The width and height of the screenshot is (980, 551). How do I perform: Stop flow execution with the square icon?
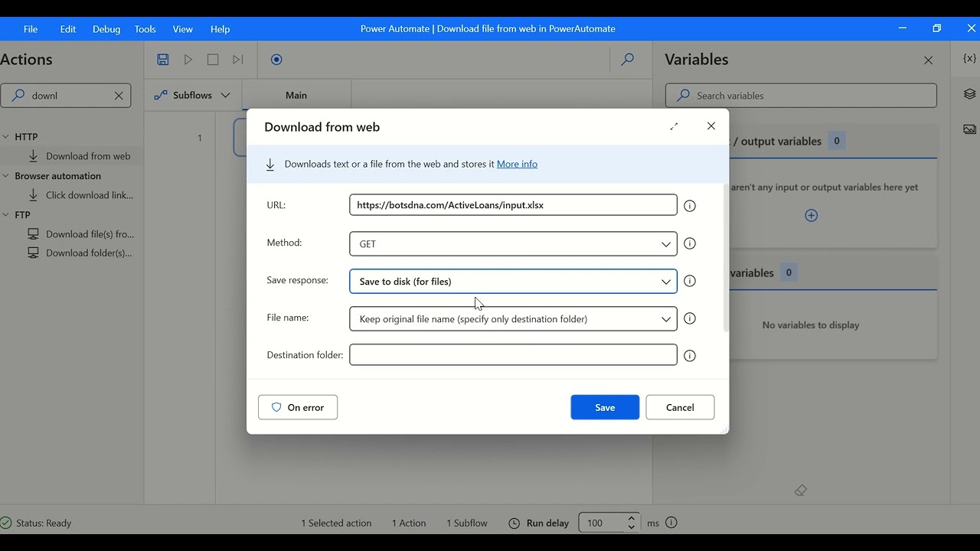213,60
